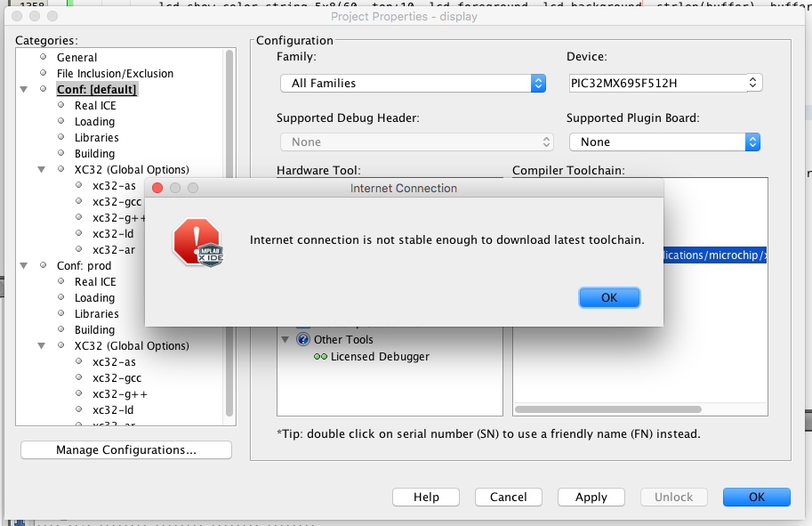The image size is (812, 526).
Task: Collapse the Conf: [default] node
Action: pos(23,90)
